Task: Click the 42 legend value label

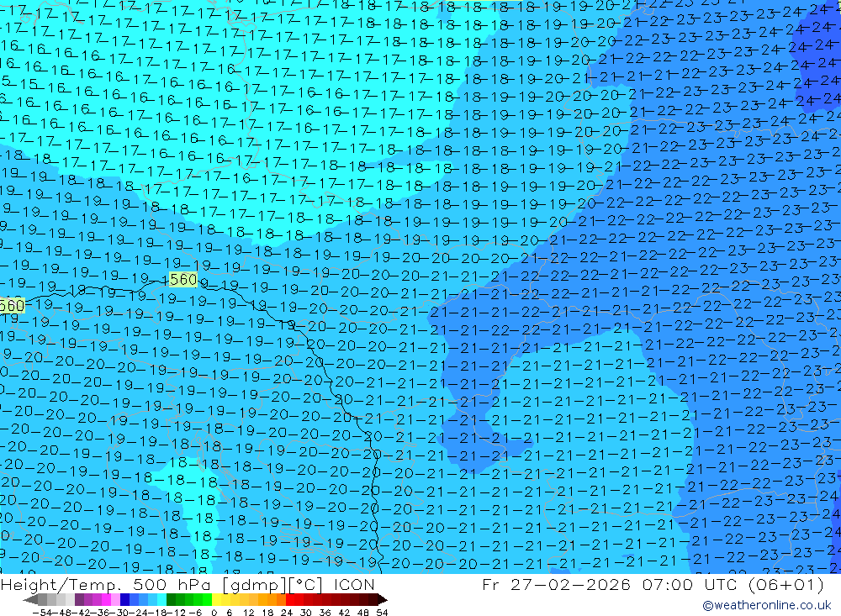Action: pos(344,613)
